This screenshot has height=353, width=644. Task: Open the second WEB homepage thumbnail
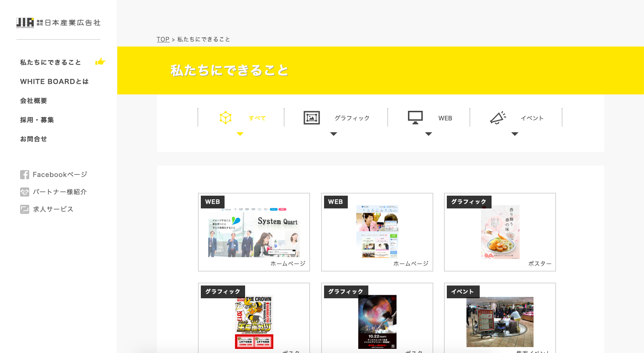click(377, 232)
